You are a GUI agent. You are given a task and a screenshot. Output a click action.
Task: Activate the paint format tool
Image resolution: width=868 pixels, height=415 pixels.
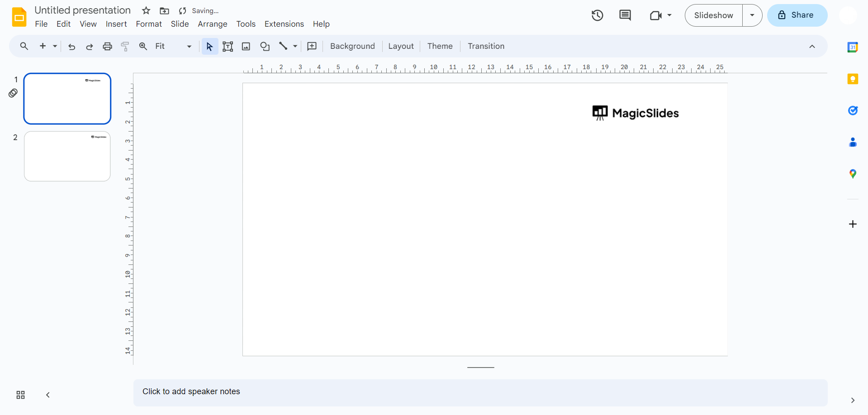point(125,46)
